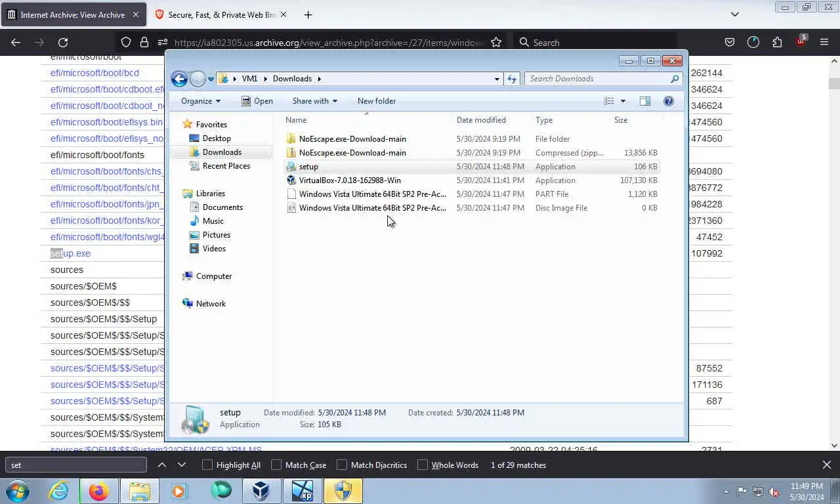
Task: Select Recent Places in the sidebar
Action: tap(226, 166)
